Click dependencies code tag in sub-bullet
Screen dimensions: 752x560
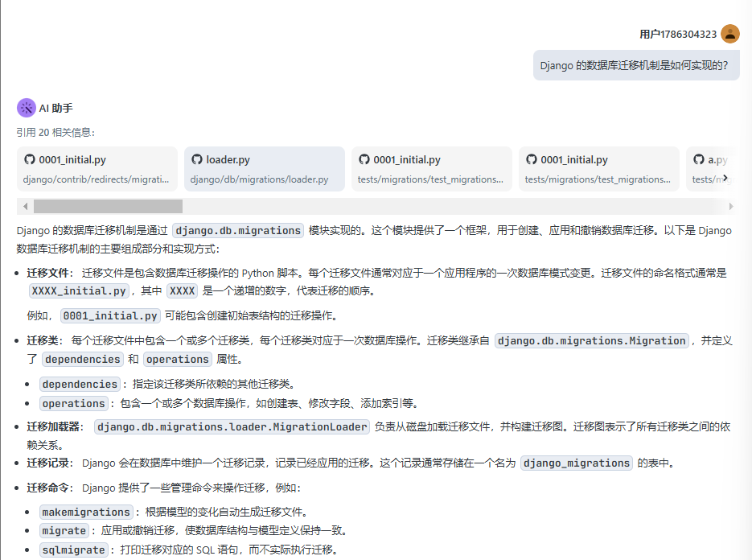click(x=80, y=385)
